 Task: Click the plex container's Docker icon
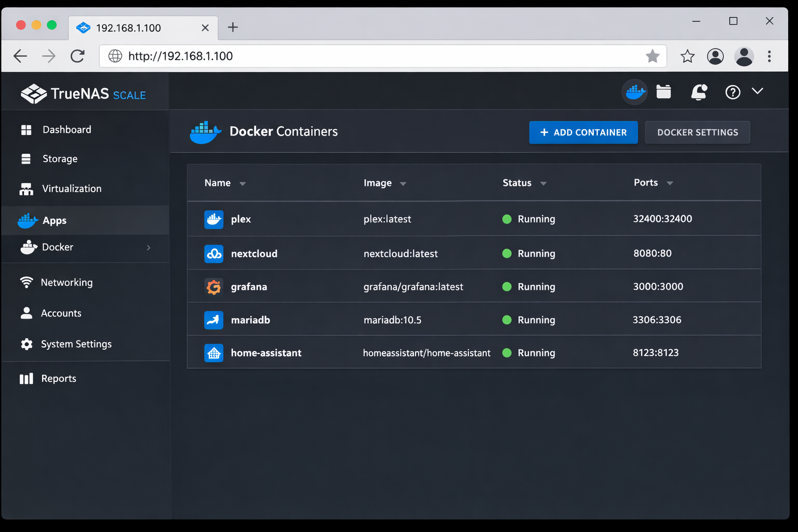[x=214, y=219]
